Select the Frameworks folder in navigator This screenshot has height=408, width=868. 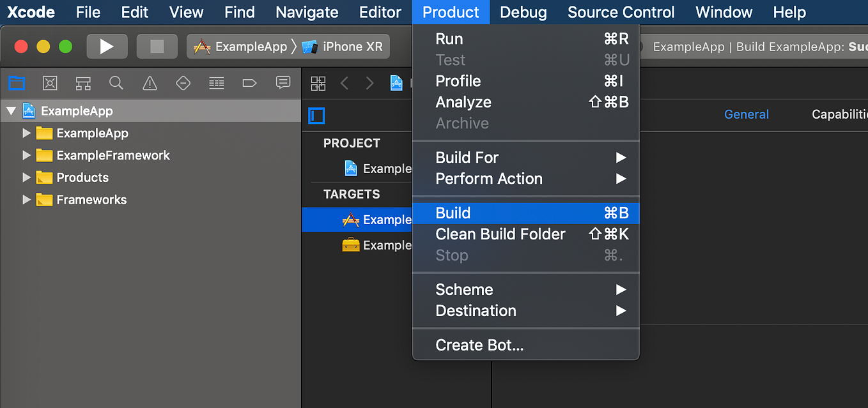[x=91, y=200]
